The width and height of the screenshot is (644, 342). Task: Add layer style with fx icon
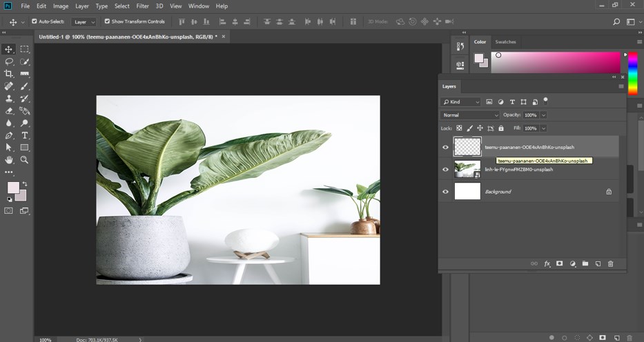pyautogui.click(x=547, y=263)
